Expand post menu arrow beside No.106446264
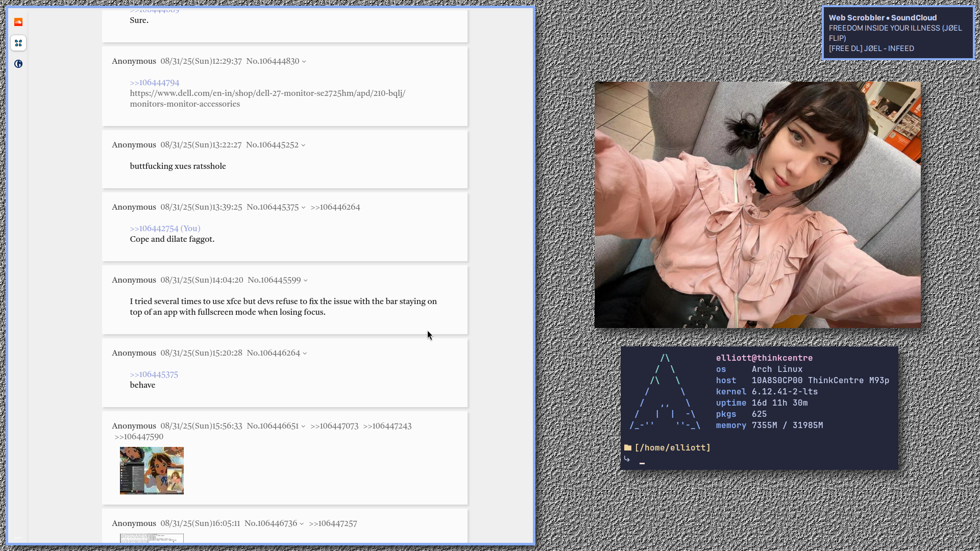980x551 pixels. pyautogui.click(x=305, y=354)
